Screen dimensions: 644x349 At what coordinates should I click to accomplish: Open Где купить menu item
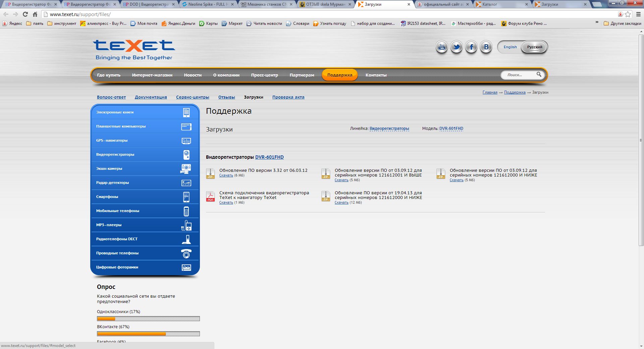click(x=109, y=75)
